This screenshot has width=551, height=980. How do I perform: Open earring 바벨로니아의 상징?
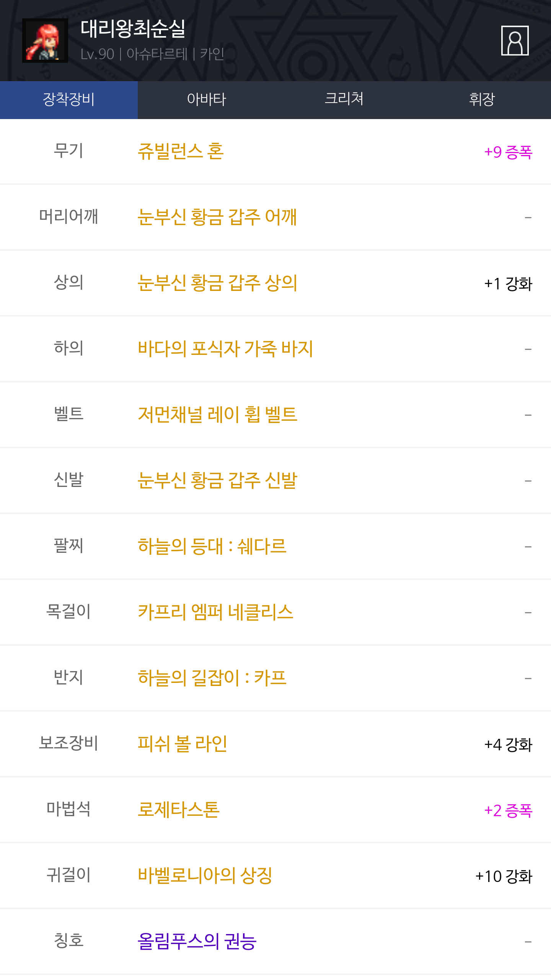(205, 876)
